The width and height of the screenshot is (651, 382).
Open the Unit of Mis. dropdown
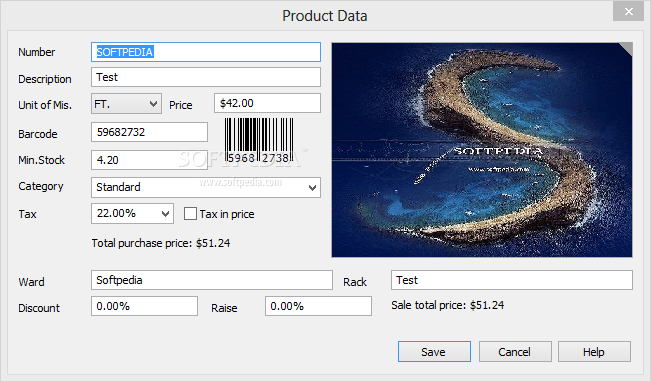click(126, 103)
